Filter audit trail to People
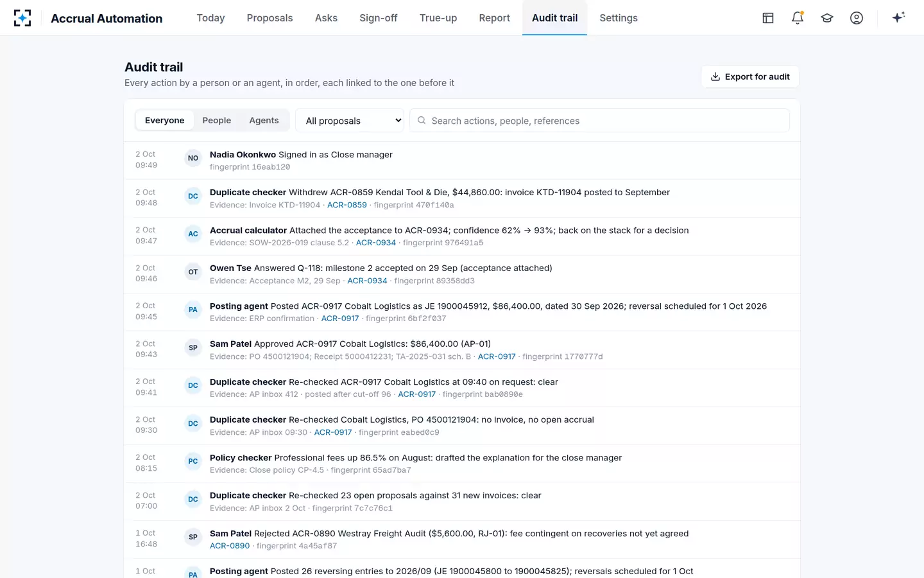The image size is (924, 578). click(216, 120)
